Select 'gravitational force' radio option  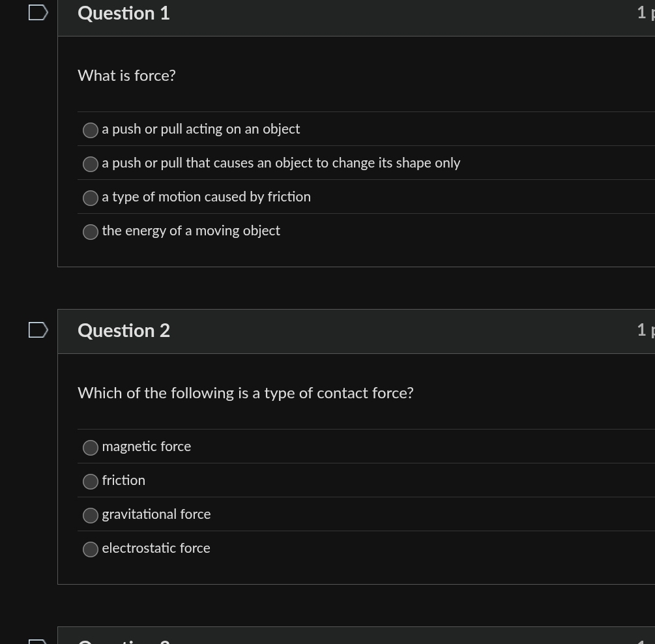click(x=91, y=516)
